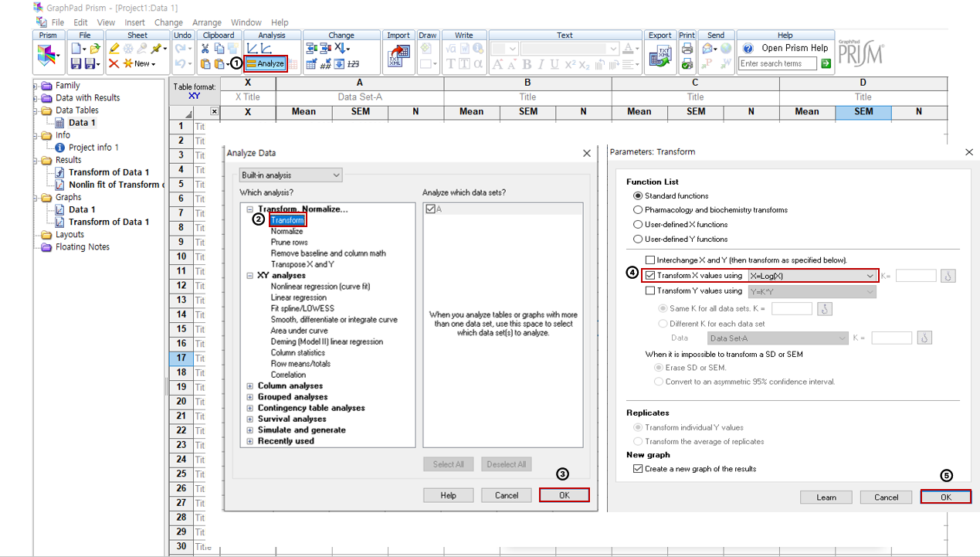This screenshot has width=980, height=557.
Task: Click the print with check mark icon
Action: pyautogui.click(x=687, y=64)
